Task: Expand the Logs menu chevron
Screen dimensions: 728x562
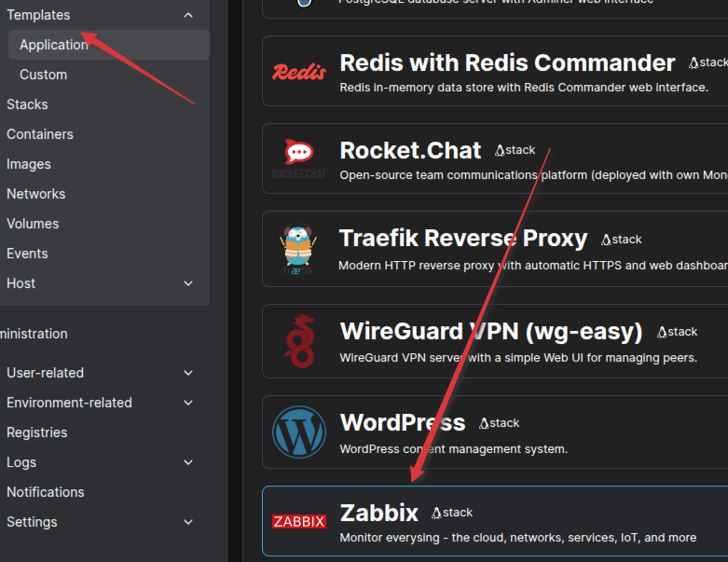Action: coord(188,462)
